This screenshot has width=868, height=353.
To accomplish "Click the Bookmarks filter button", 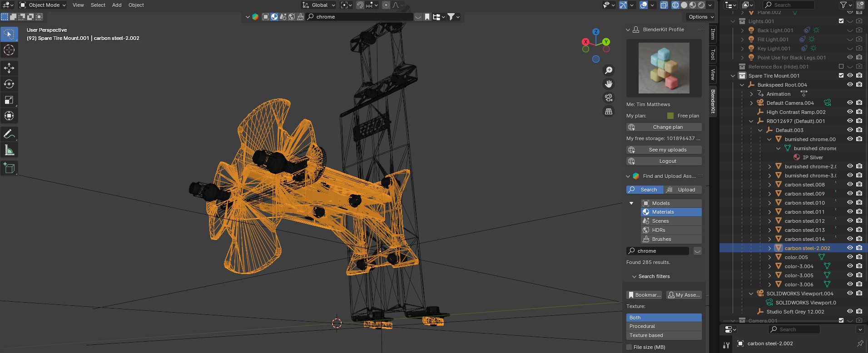I will pyautogui.click(x=644, y=295).
